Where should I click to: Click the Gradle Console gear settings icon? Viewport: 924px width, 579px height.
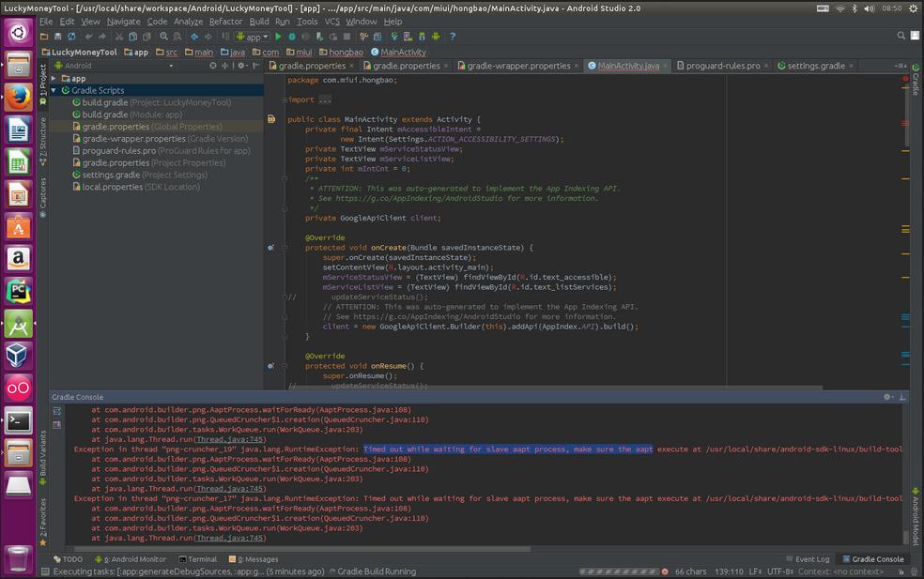pyautogui.click(x=887, y=397)
